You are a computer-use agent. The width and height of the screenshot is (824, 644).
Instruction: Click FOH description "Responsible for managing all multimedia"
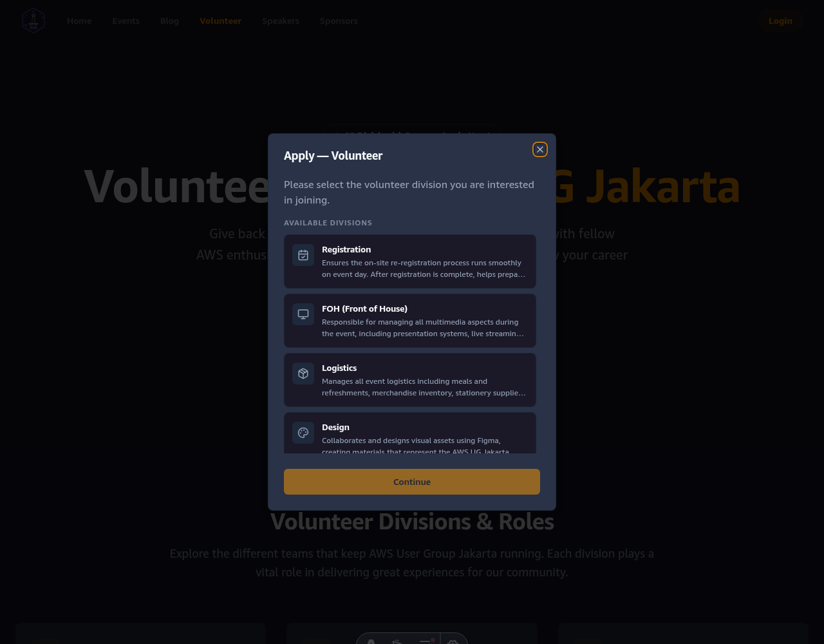(x=424, y=328)
